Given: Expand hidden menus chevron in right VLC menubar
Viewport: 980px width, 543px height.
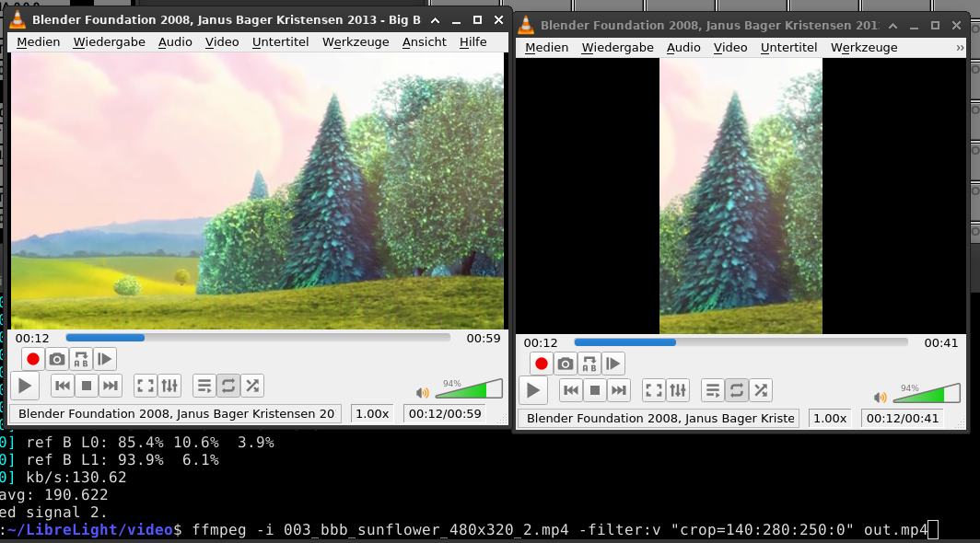Looking at the screenshot, I should click(961, 48).
